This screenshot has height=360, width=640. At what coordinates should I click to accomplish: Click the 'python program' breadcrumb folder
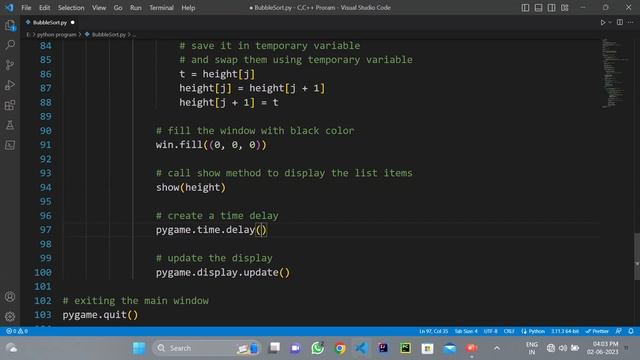56,35
